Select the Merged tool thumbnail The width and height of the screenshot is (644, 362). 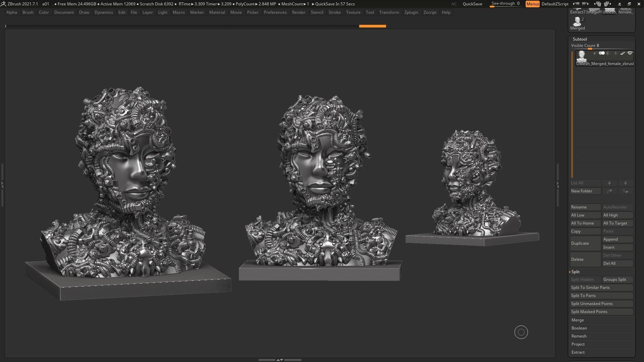click(x=577, y=22)
